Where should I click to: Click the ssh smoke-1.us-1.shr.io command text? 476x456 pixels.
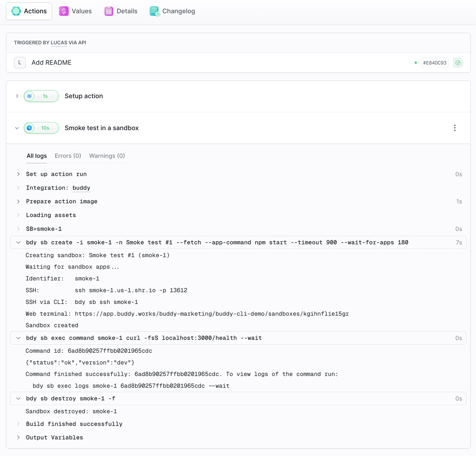pos(131,290)
